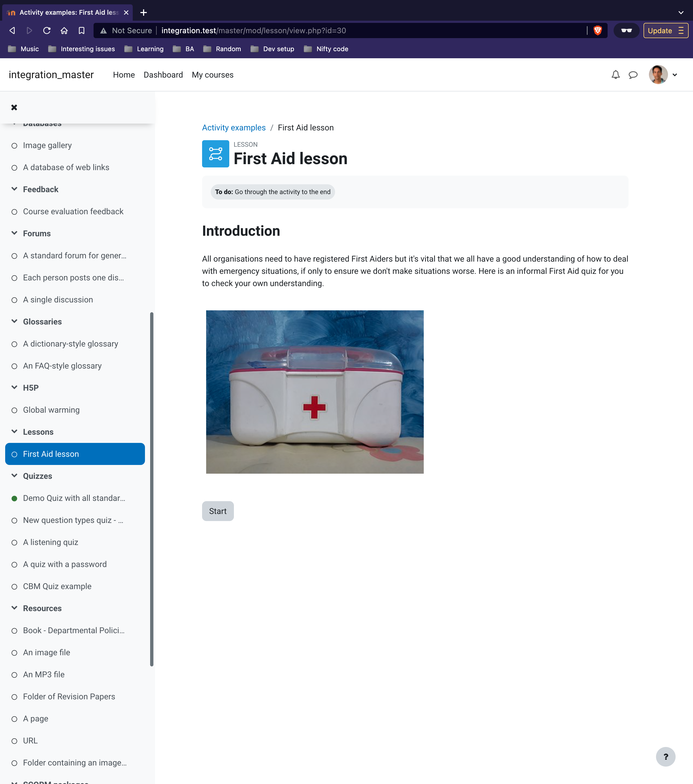This screenshot has height=784, width=693.
Task: Collapse the Forums section chevron
Action: pyautogui.click(x=14, y=233)
